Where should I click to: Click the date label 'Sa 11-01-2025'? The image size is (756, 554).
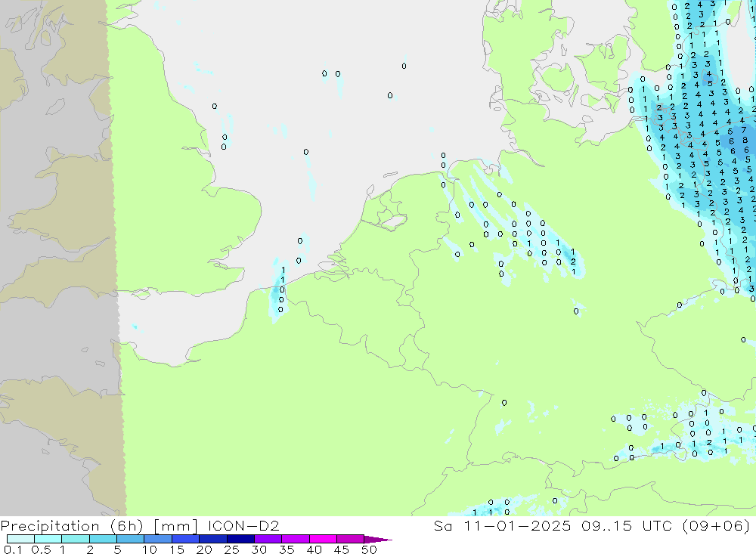502,525
